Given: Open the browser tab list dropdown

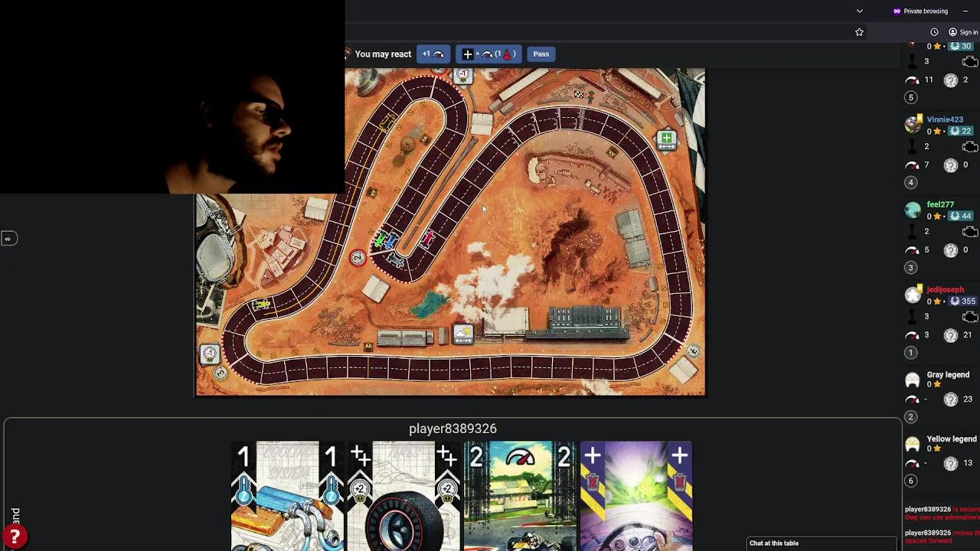Looking at the screenshot, I should point(860,11).
